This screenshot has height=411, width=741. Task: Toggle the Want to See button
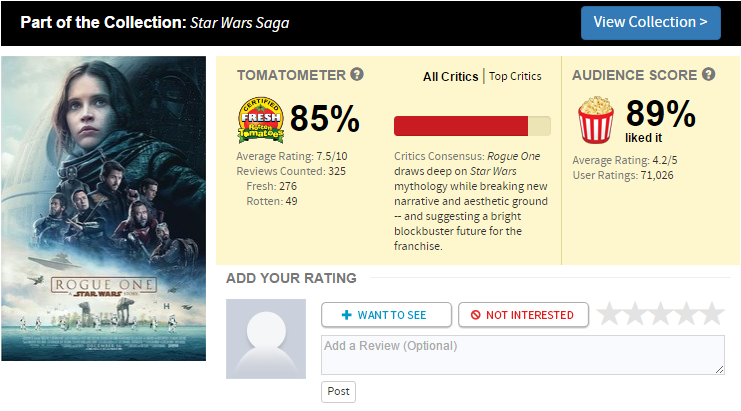tap(386, 315)
